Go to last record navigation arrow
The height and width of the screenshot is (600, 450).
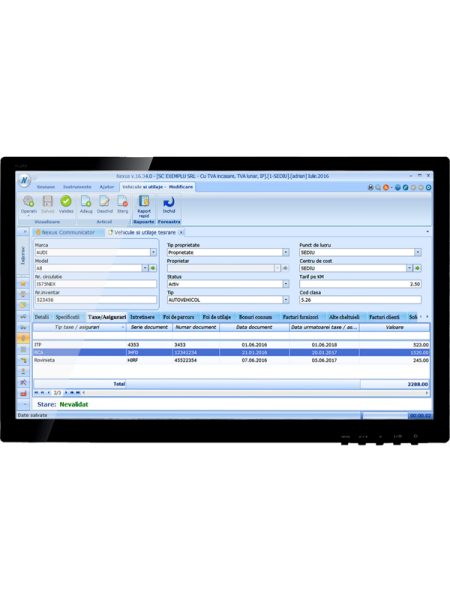pos(78,393)
